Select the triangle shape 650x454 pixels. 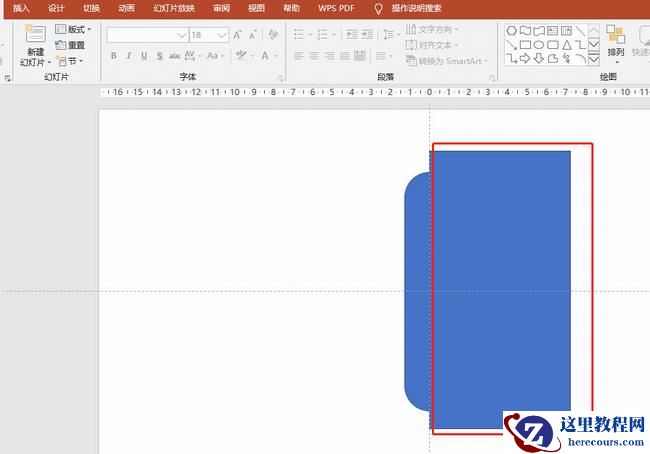(x=566, y=45)
